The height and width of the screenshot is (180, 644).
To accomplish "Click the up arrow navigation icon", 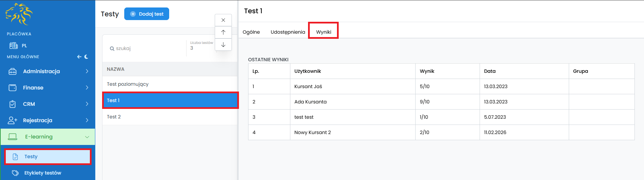I will coord(223,32).
